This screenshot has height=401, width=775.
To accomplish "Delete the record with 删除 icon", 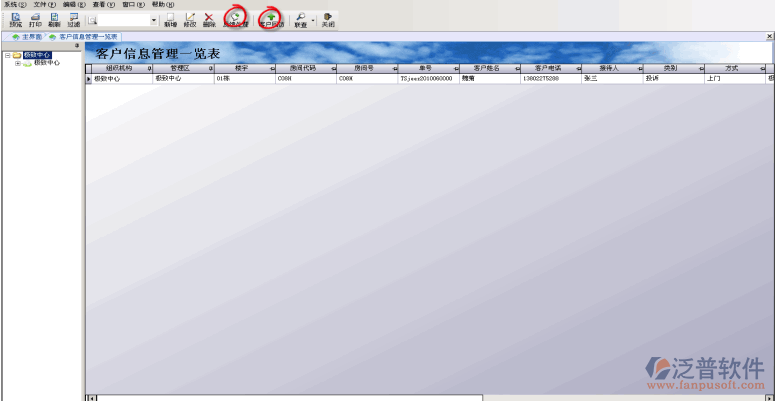I will pyautogui.click(x=209, y=20).
